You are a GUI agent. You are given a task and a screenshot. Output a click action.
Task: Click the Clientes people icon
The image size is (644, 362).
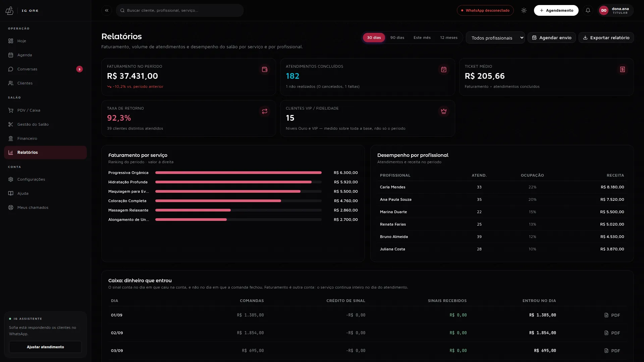click(x=11, y=83)
